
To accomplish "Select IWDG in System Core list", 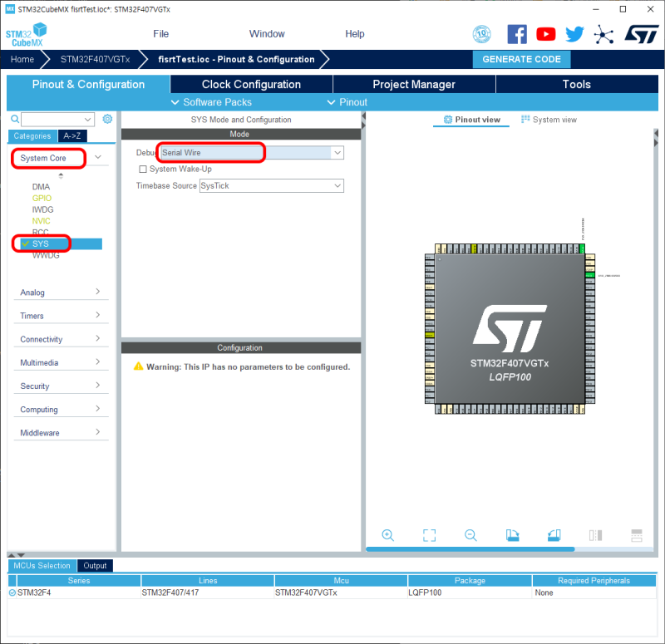I will [x=42, y=209].
